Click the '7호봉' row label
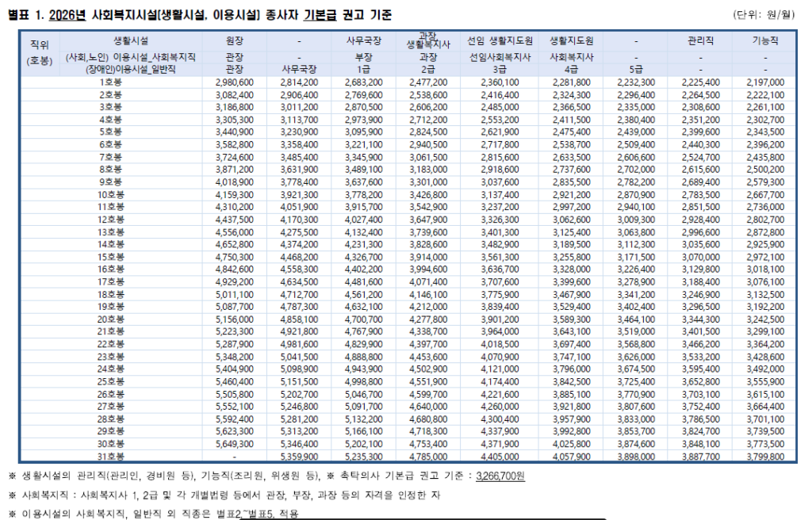Viewport: 812px width, 520px height. pos(111,157)
